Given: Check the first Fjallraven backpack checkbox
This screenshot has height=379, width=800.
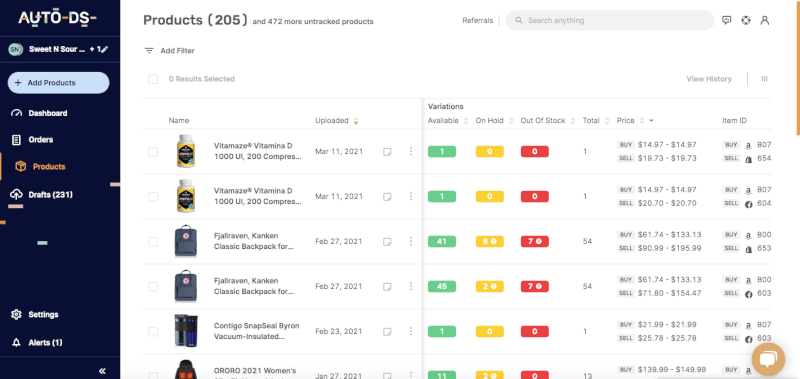Looking at the screenshot, I should 153,241.
